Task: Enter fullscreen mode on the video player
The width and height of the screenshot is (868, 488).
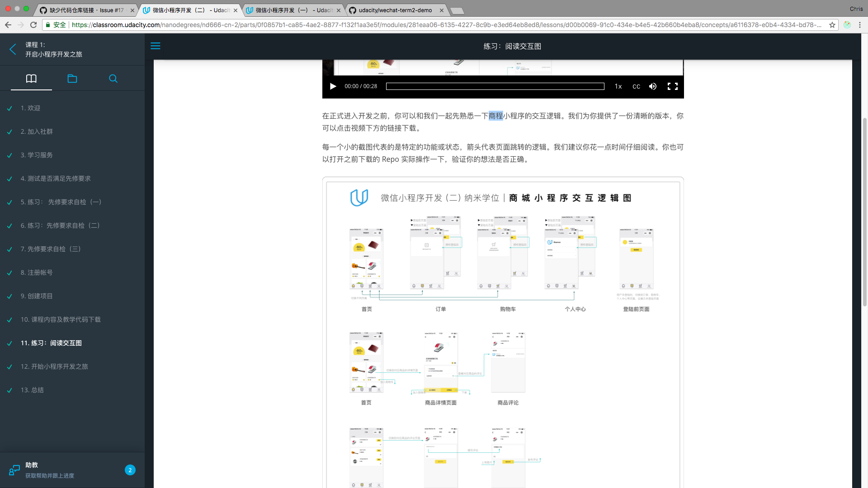Action: click(673, 86)
